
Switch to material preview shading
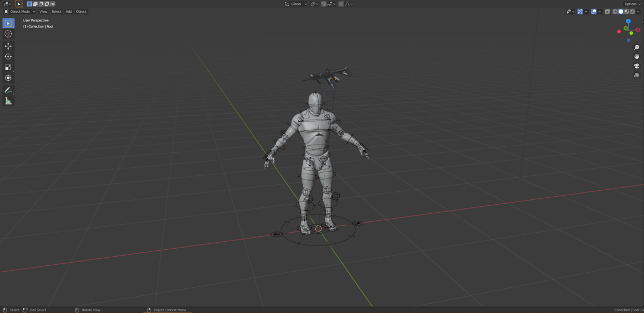(x=626, y=11)
